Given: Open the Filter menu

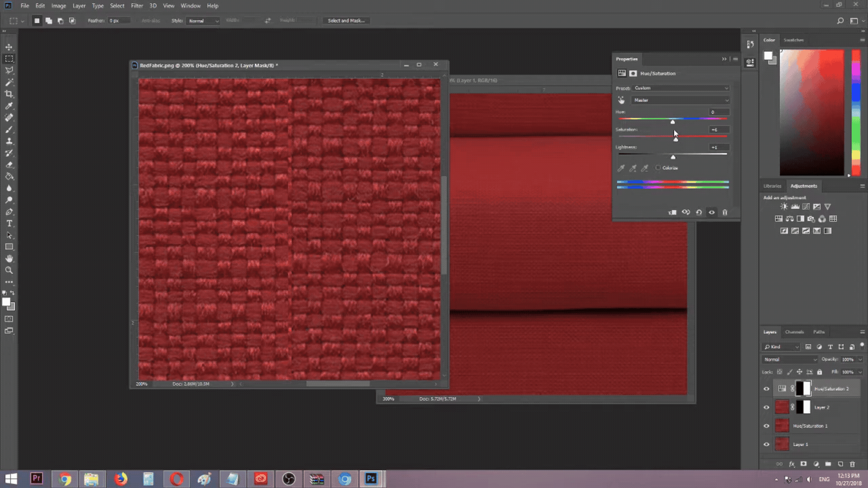Looking at the screenshot, I should pos(137,6).
